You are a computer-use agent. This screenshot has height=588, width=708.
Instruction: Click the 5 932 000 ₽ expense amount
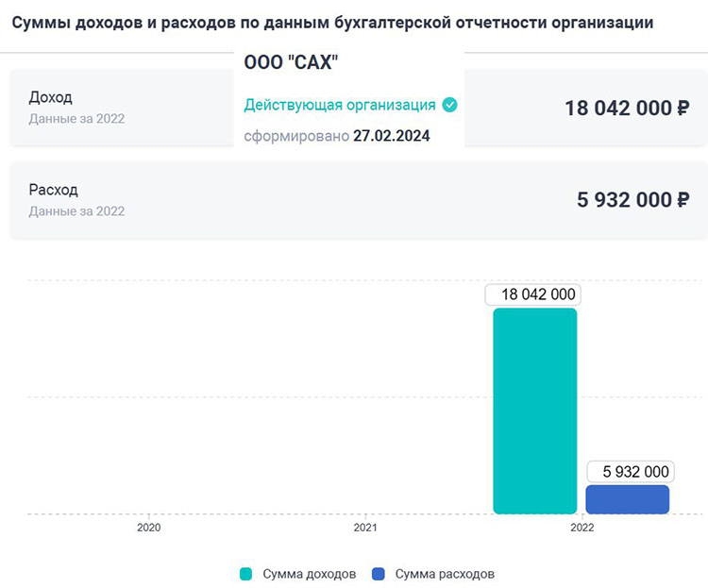point(632,200)
